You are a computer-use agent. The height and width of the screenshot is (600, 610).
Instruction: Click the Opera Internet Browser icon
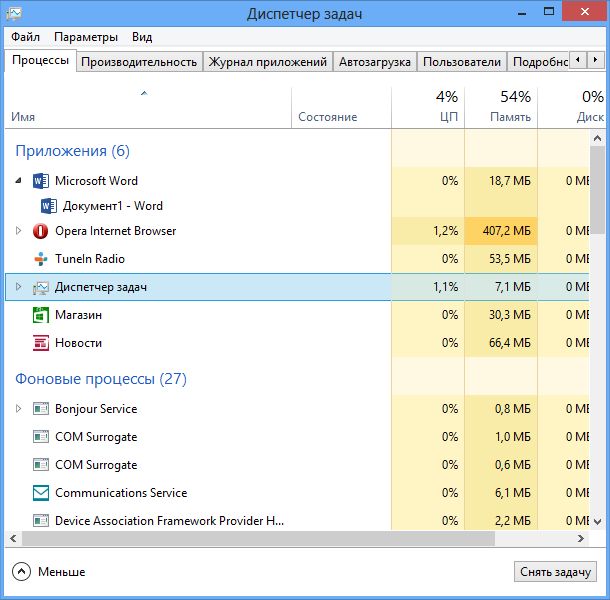(x=41, y=231)
